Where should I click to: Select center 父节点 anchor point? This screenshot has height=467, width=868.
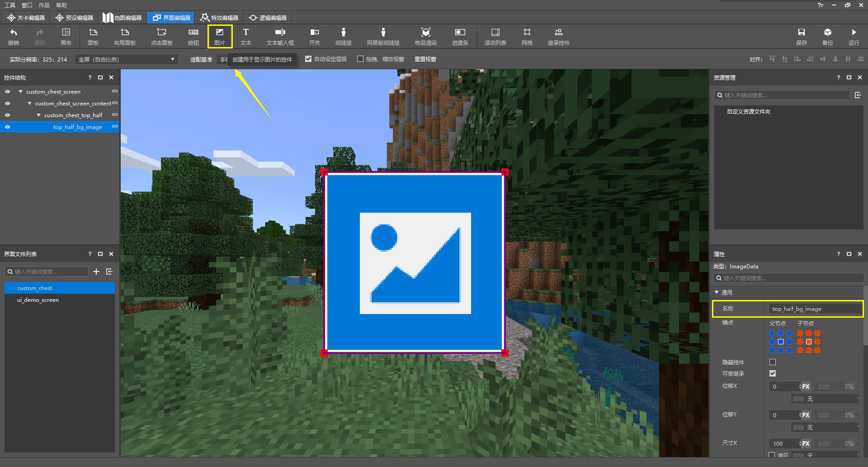[x=781, y=342]
